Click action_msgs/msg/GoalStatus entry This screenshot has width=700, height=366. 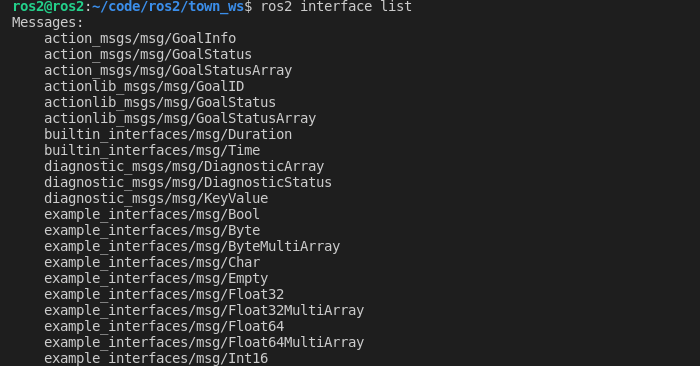(148, 54)
